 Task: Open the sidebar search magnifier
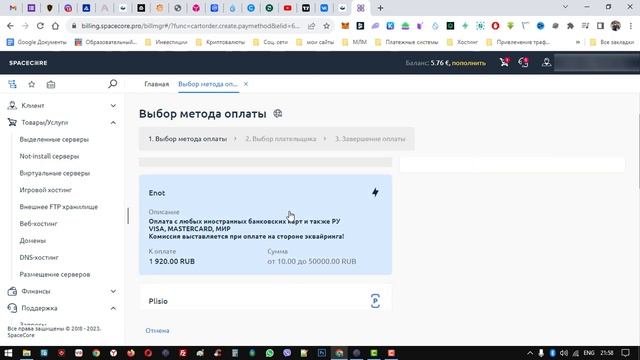tap(113, 84)
